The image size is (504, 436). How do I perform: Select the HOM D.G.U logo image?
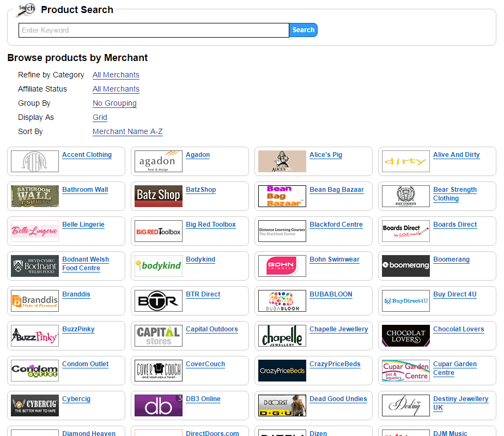pos(282,405)
